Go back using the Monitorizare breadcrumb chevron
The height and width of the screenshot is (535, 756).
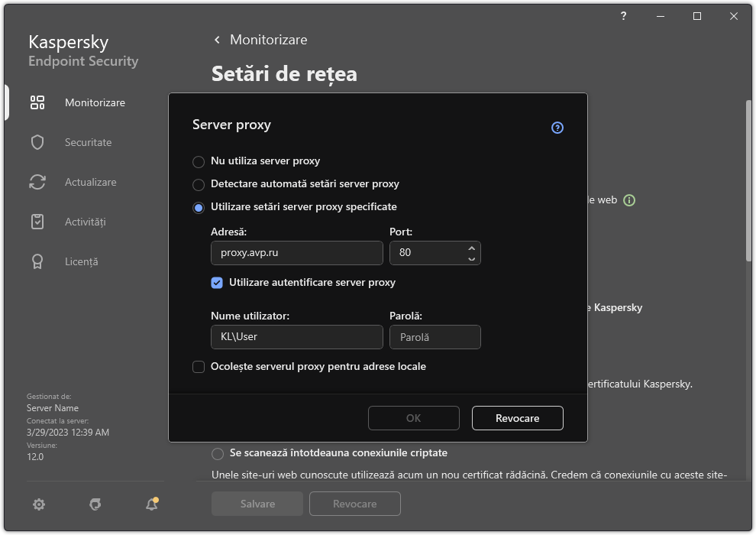tap(216, 39)
